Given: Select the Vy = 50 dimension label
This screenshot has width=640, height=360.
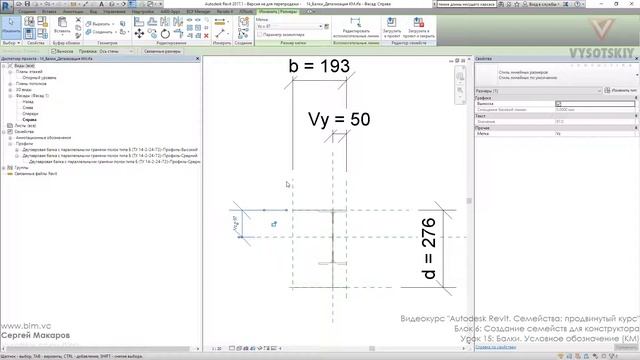Looking at the screenshot, I should click(339, 120).
